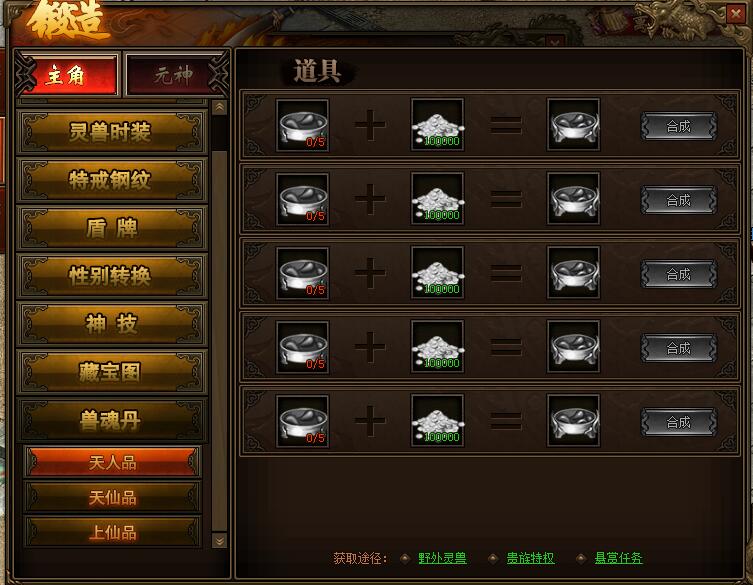Click the material bowl icon in first recipe row
Screen dimensions: 753x585
(x=303, y=125)
